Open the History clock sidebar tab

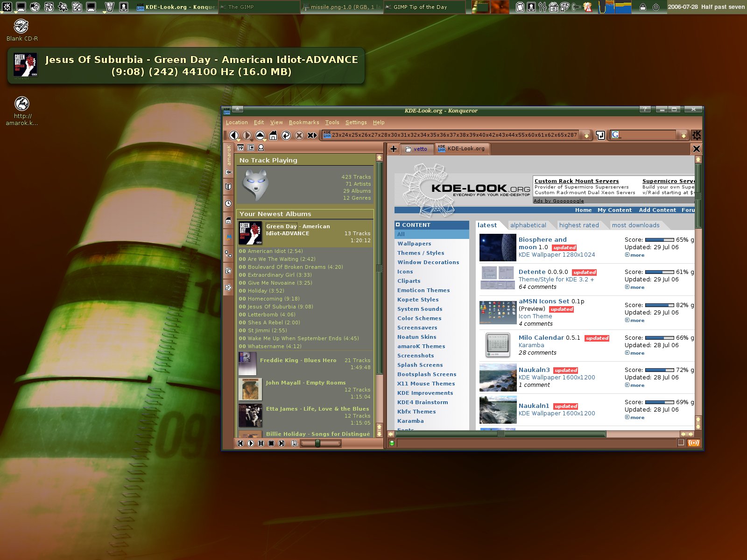(228, 203)
